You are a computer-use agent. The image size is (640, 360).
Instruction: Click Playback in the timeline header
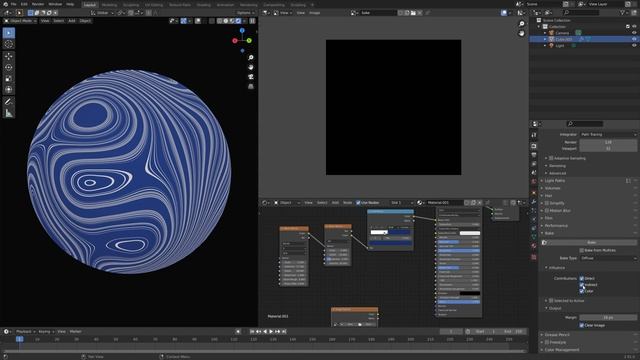click(25, 331)
